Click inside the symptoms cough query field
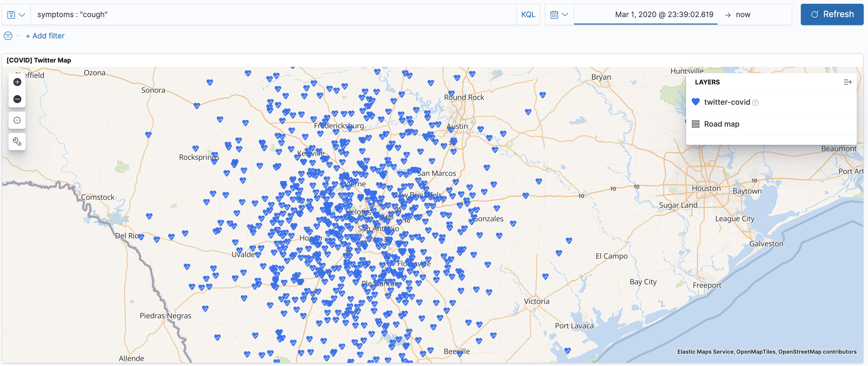Image resolution: width=868 pixels, height=366 pixels. pyautogui.click(x=270, y=15)
